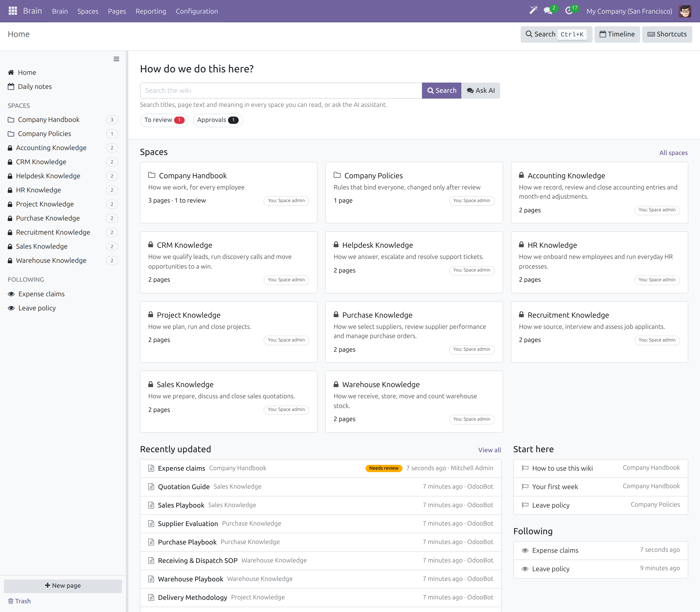
Task: Open the activities clock icon with badge 17
Action: 569,11
